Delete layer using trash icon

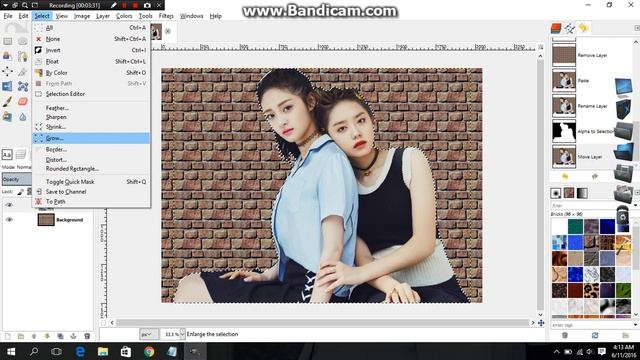coord(87,336)
